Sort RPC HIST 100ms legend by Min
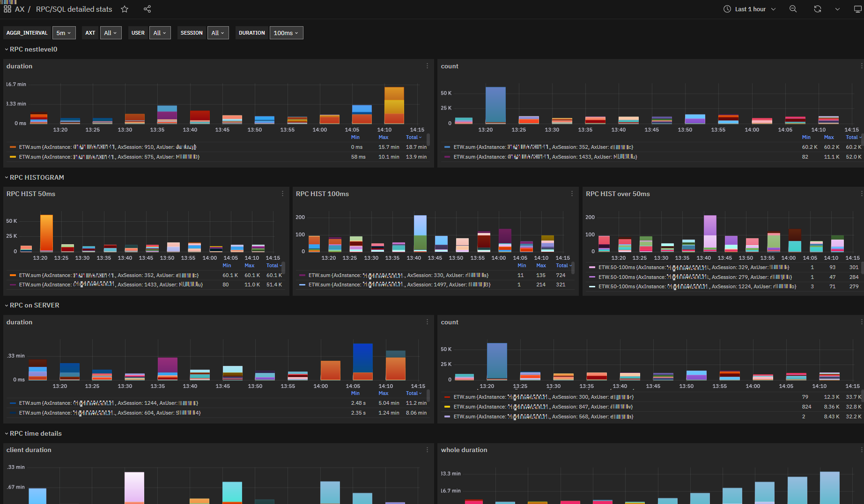Screen dimensions: 864x504 (x=522, y=265)
